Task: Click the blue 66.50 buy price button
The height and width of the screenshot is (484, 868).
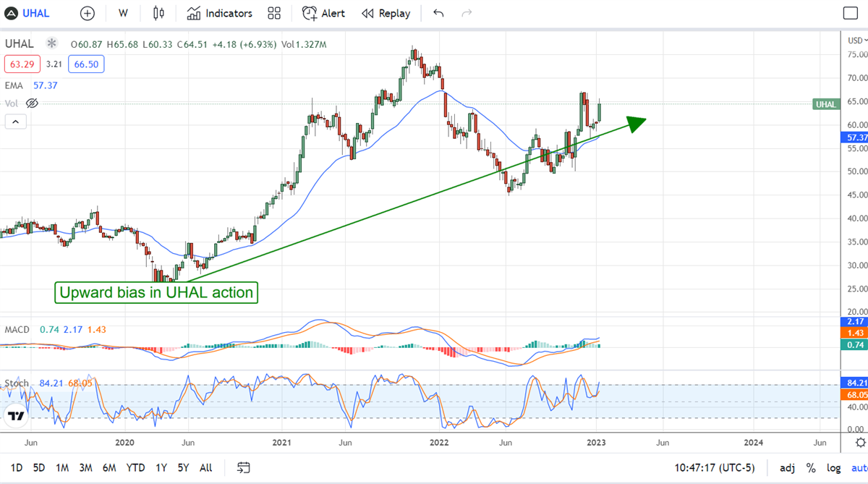Action: pyautogui.click(x=86, y=64)
